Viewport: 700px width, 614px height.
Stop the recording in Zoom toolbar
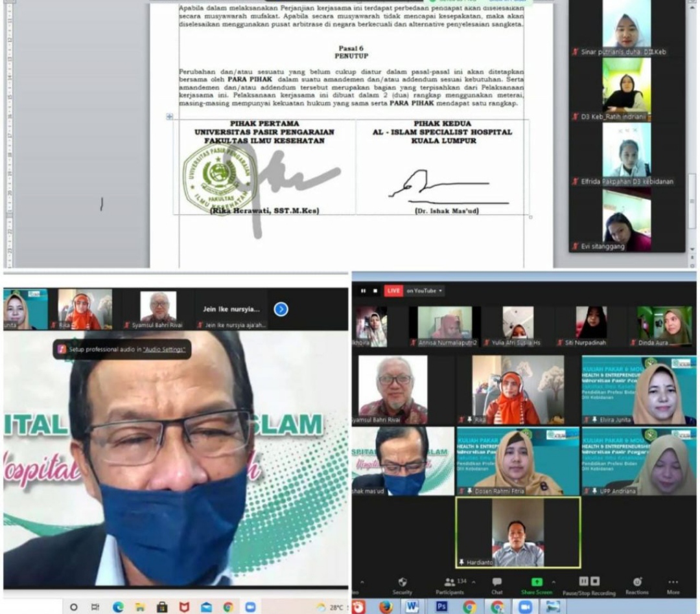click(595, 582)
